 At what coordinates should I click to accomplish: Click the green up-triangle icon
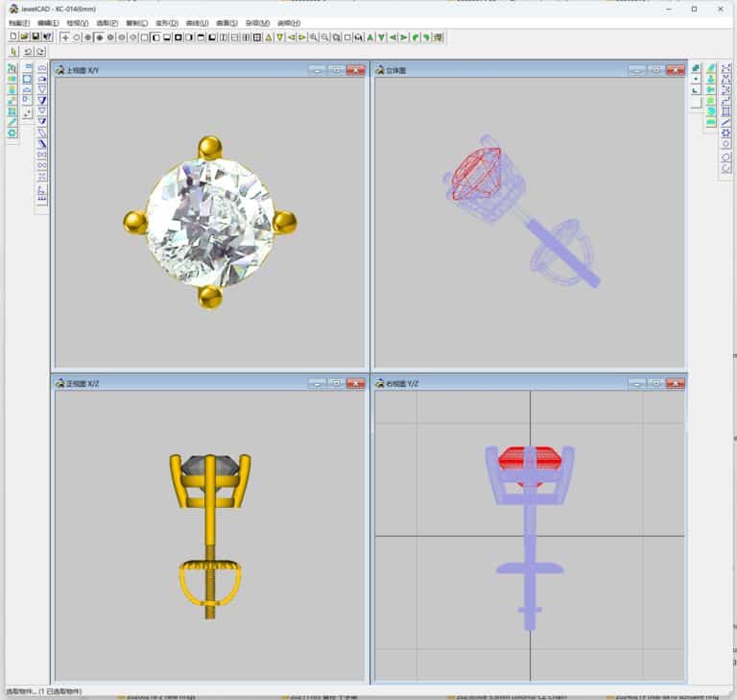click(370, 37)
